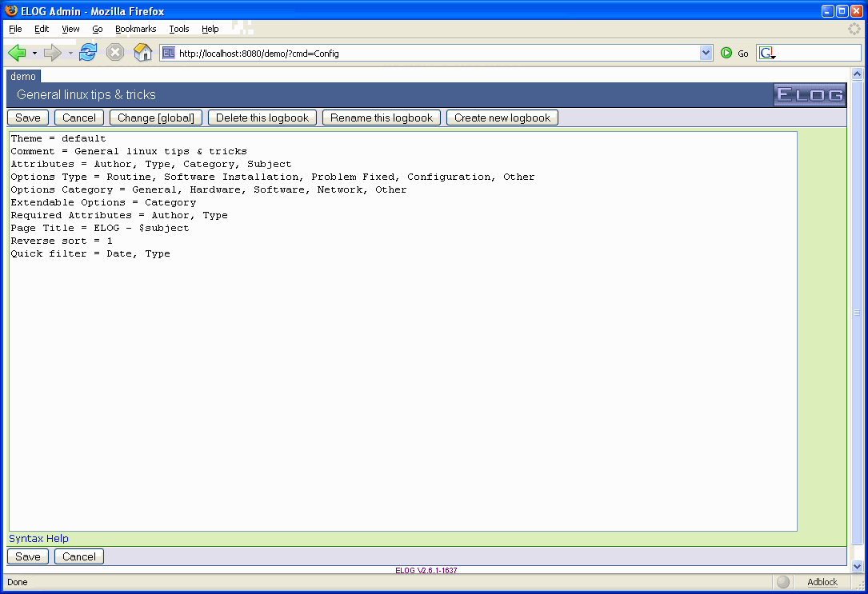Select the demo logbook tab
The width and height of the screenshot is (868, 594).
click(x=23, y=76)
